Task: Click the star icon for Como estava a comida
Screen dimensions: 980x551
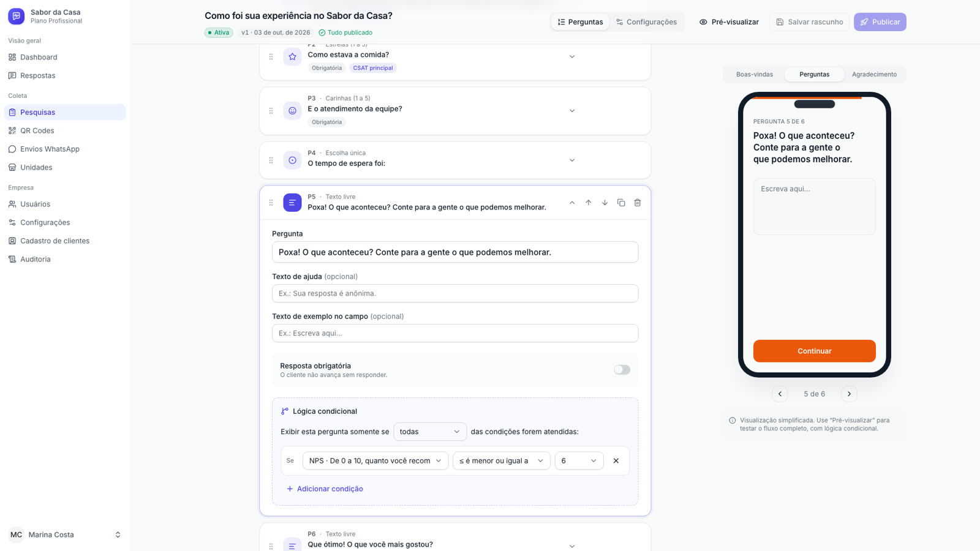Action: point(292,56)
